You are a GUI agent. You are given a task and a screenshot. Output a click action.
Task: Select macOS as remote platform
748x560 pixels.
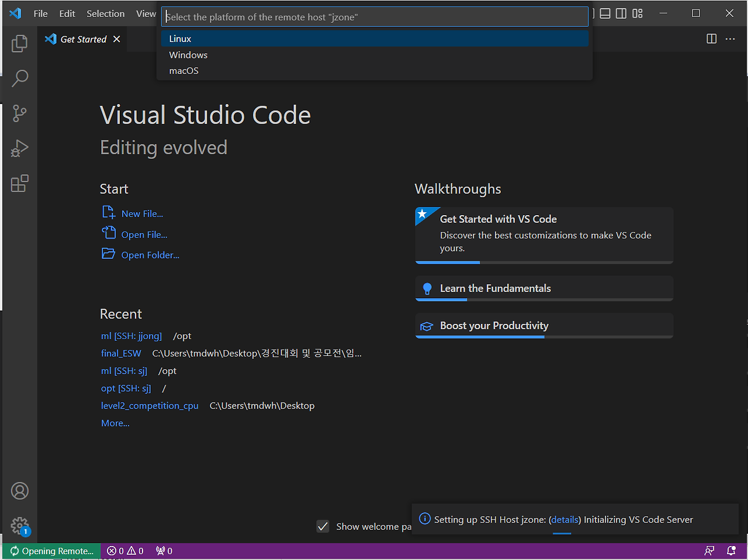click(375, 71)
